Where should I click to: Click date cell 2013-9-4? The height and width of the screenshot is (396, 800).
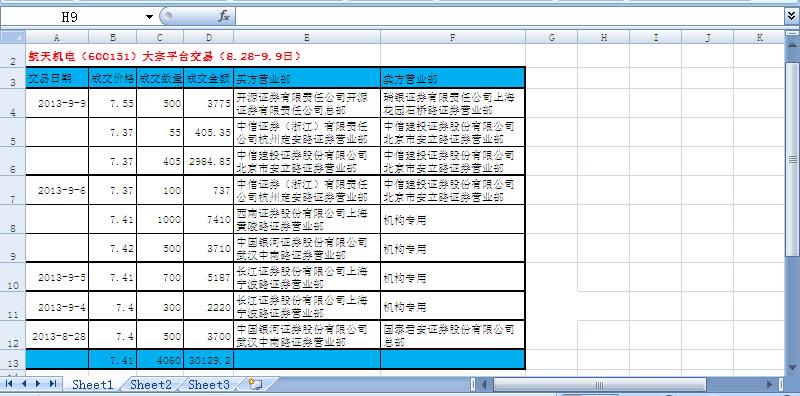click(x=57, y=307)
